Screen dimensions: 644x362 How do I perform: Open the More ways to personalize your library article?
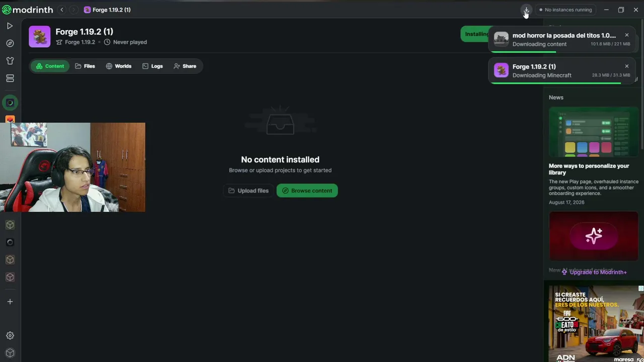pos(589,169)
